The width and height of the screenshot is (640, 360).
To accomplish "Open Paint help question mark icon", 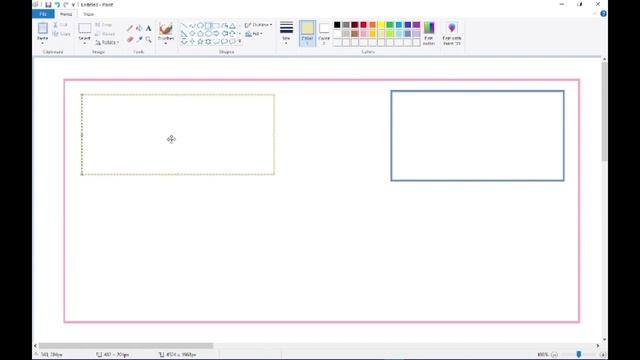I will (x=603, y=14).
